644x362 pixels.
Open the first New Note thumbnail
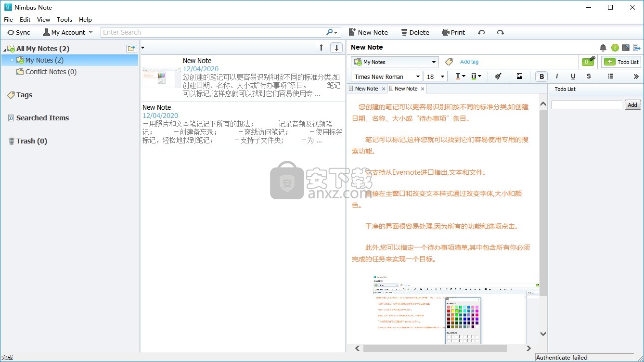pyautogui.click(x=162, y=78)
